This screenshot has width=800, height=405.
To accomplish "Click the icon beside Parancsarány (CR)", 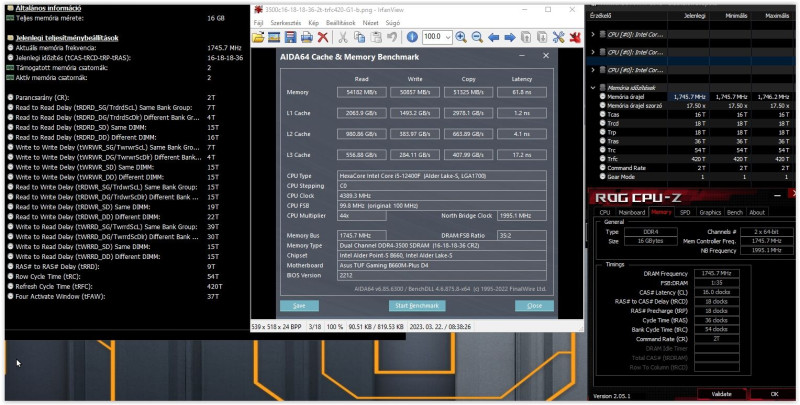I will tap(10, 97).
